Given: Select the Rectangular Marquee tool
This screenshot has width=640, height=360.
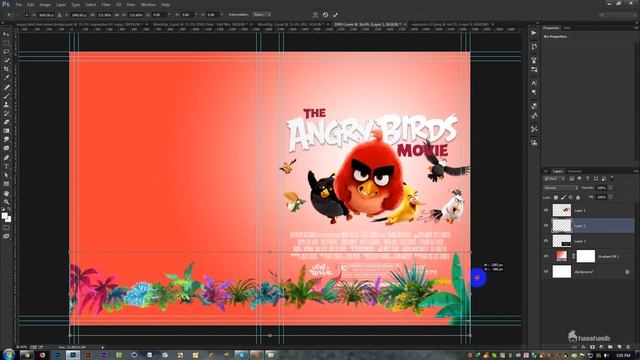Looking at the screenshot, I should click(6, 43).
